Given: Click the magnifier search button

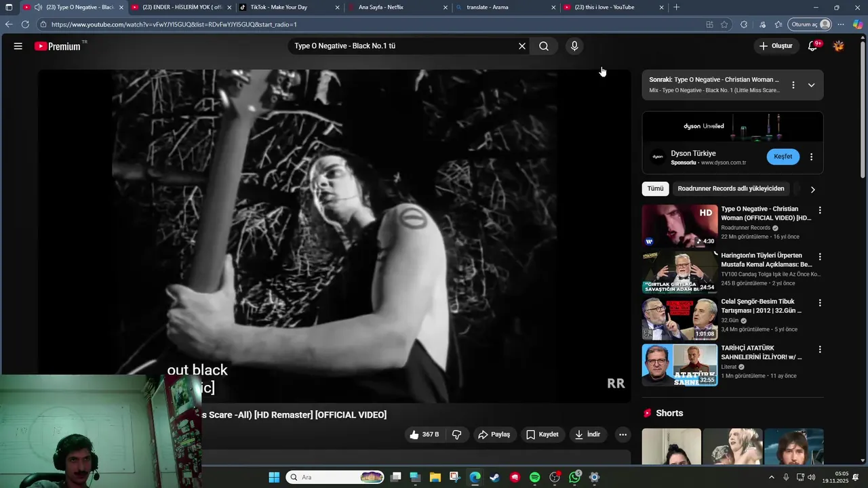Looking at the screenshot, I should (x=544, y=46).
